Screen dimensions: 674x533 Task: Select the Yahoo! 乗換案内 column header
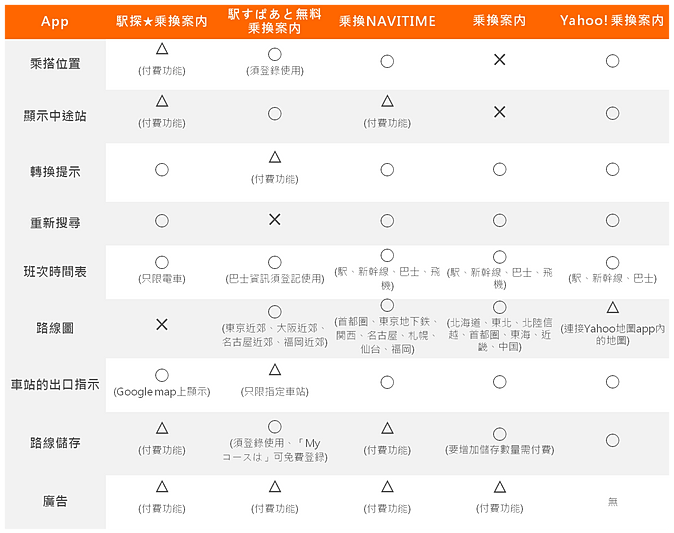pyautogui.click(x=612, y=21)
